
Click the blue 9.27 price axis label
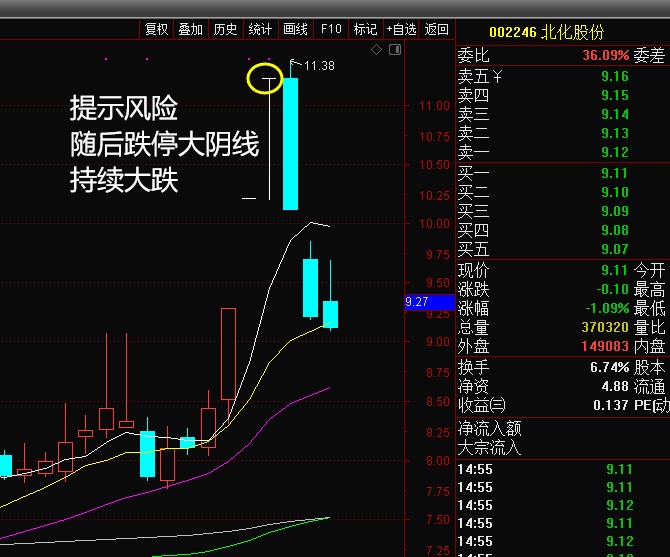tap(429, 302)
